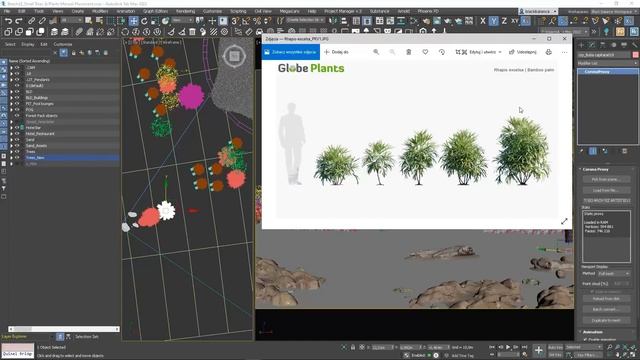Image resolution: width=640 pixels, height=360 pixels.
Task: Open the viewport display Method dropdown
Action: tap(614, 273)
